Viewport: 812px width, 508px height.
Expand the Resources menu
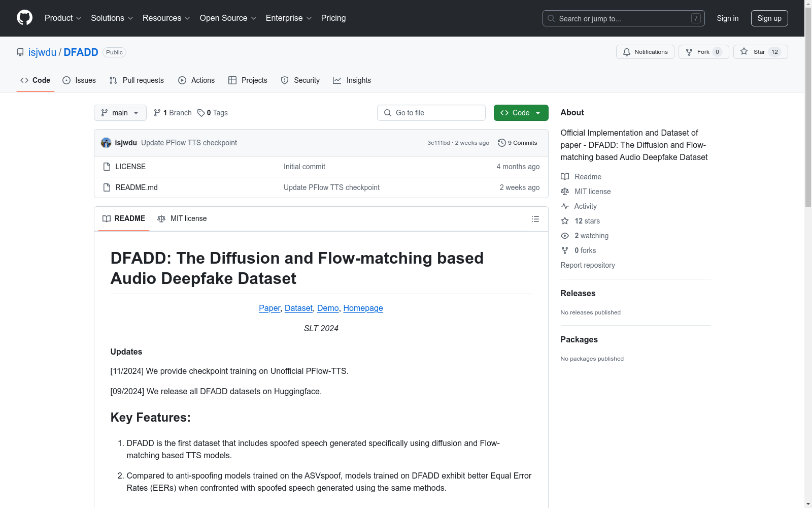(166, 18)
